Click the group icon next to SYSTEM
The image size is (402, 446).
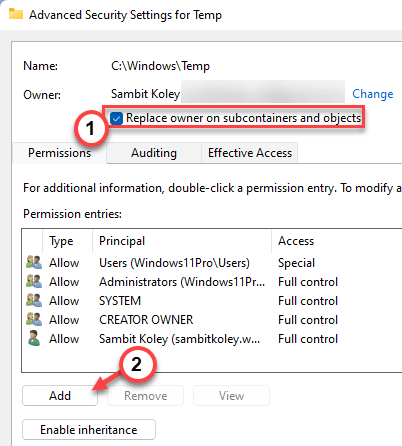[x=34, y=300]
